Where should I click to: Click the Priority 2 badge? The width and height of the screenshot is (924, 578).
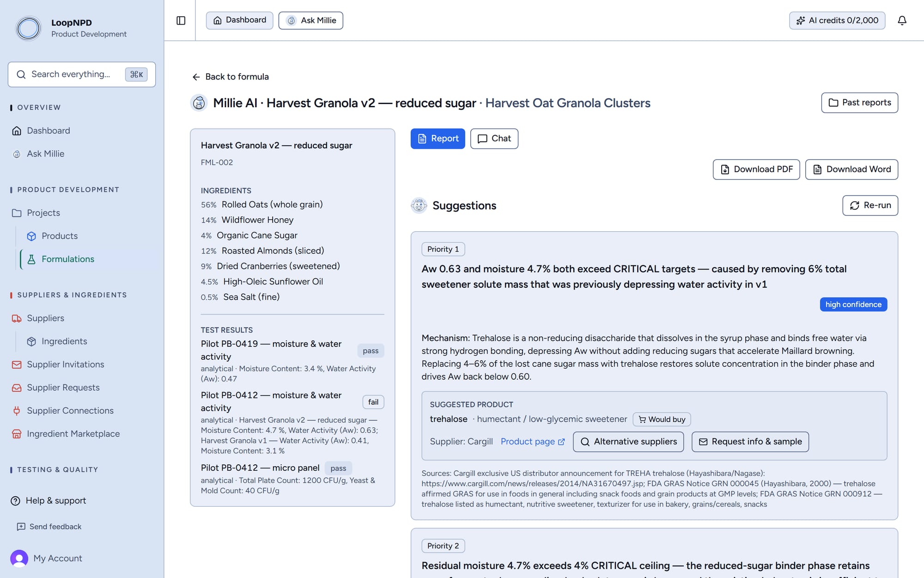pos(443,546)
